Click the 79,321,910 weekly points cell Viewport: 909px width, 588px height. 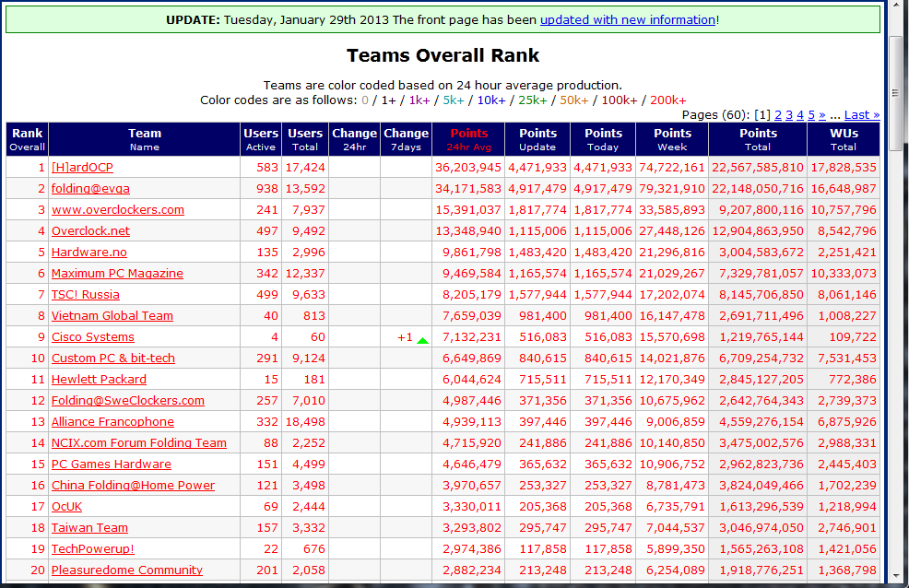point(672,188)
